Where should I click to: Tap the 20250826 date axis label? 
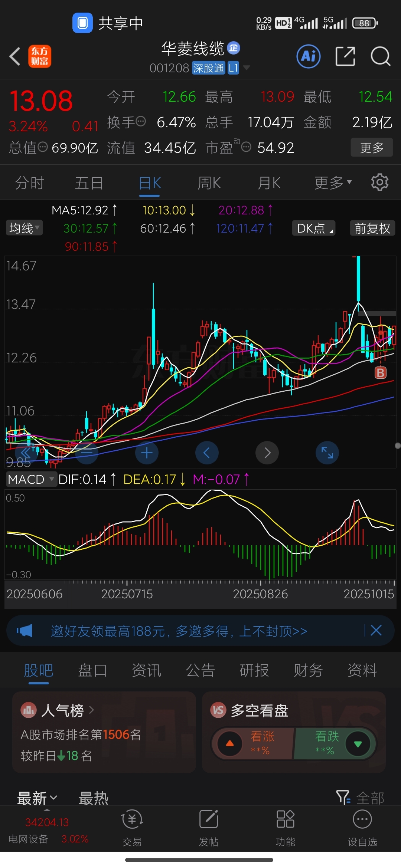(x=260, y=594)
